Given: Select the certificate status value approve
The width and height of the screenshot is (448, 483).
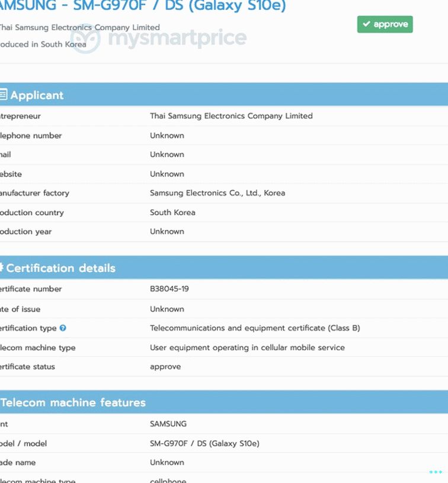Looking at the screenshot, I should [165, 367].
